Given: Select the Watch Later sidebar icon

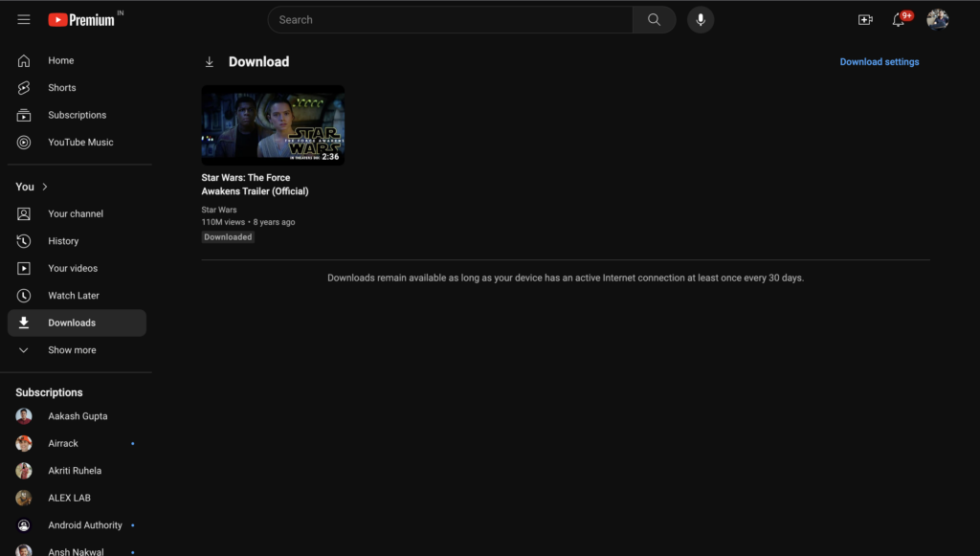Looking at the screenshot, I should 23,295.
